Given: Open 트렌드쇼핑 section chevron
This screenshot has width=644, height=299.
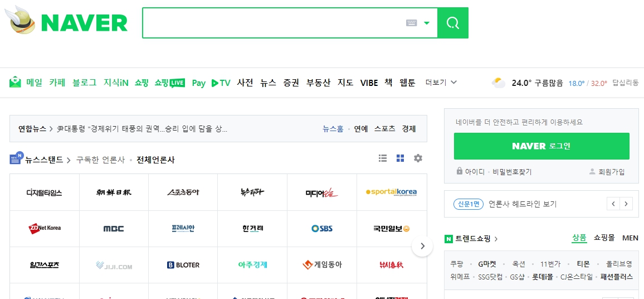Looking at the screenshot, I should click(x=496, y=239).
